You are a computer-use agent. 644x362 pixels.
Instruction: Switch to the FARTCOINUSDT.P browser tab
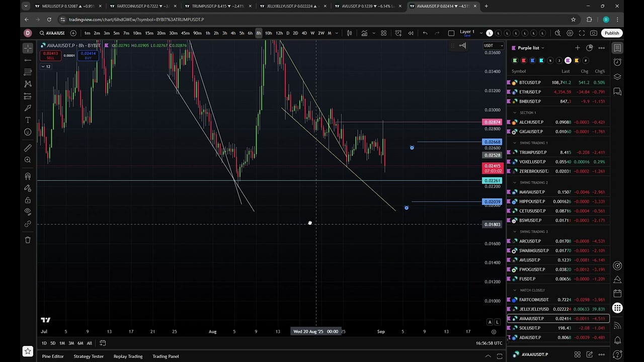tap(142, 6)
